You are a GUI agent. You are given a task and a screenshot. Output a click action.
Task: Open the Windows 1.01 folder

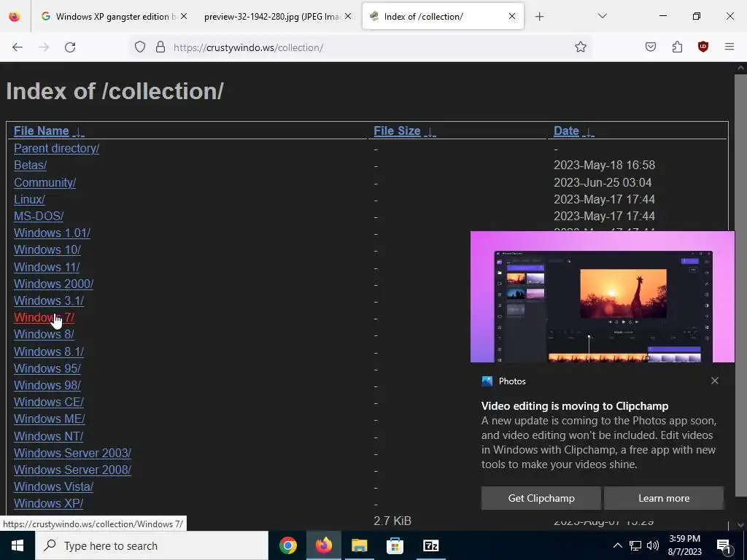52,233
